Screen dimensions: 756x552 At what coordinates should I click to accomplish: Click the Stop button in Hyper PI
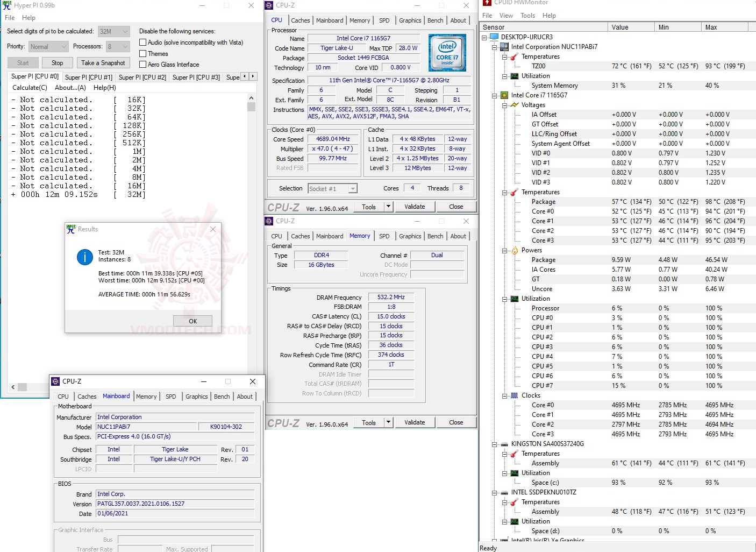pos(58,63)
